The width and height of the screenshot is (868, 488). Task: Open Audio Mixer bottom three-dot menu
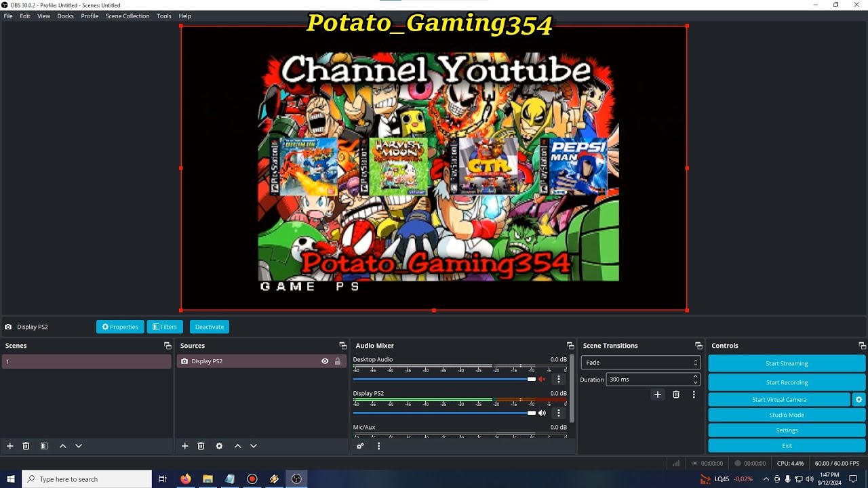click(378, 446)
